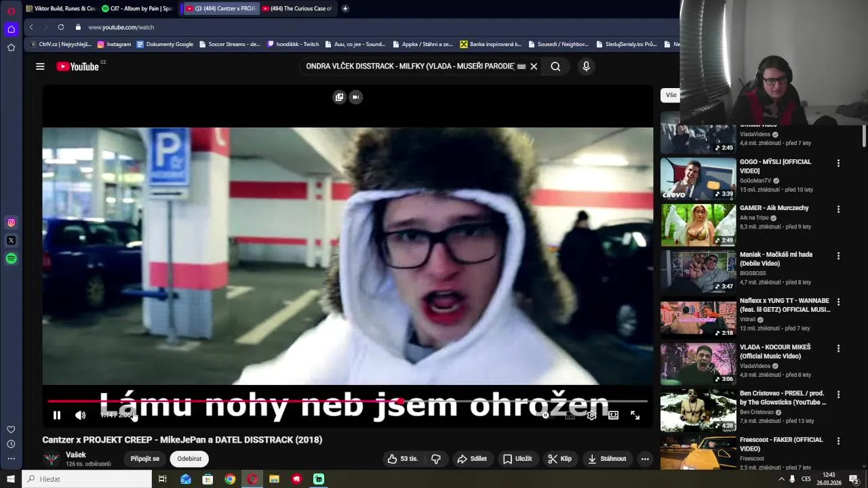Reload the page

tap(60, 27)
